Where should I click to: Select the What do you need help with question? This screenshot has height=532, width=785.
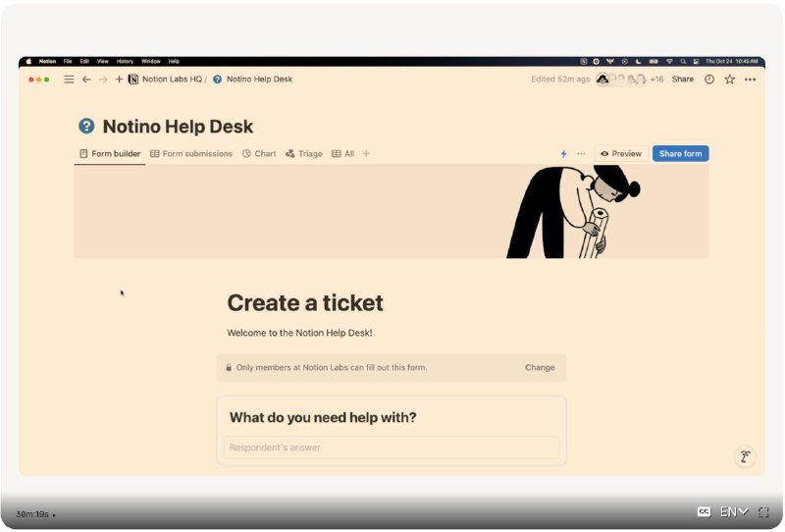pyautogui.click(x=323, y=417)
